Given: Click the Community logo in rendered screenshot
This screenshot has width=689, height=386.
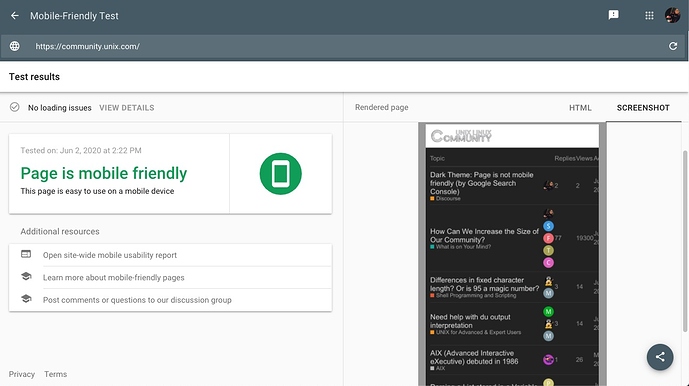Looking at the screenshot, I should 461,136.
